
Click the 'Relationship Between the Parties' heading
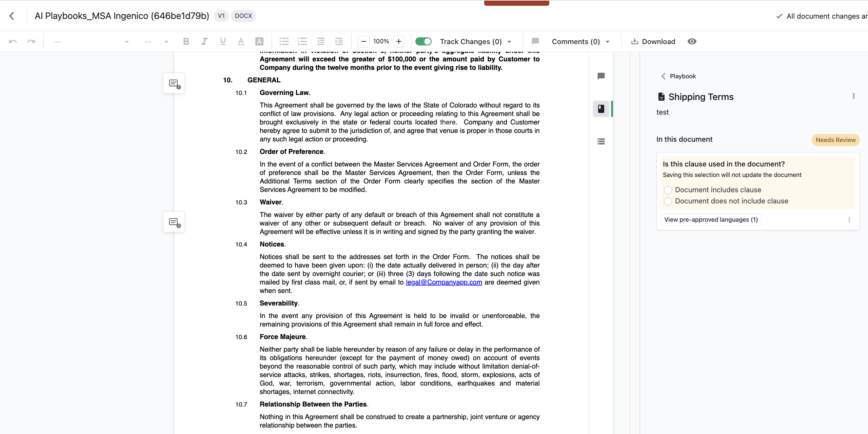point(313,404)
